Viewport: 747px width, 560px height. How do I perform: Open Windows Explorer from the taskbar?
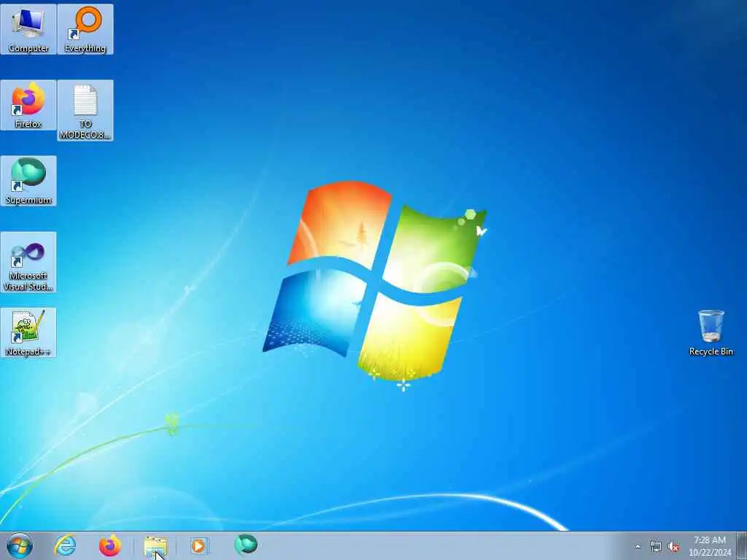(155, 546)
